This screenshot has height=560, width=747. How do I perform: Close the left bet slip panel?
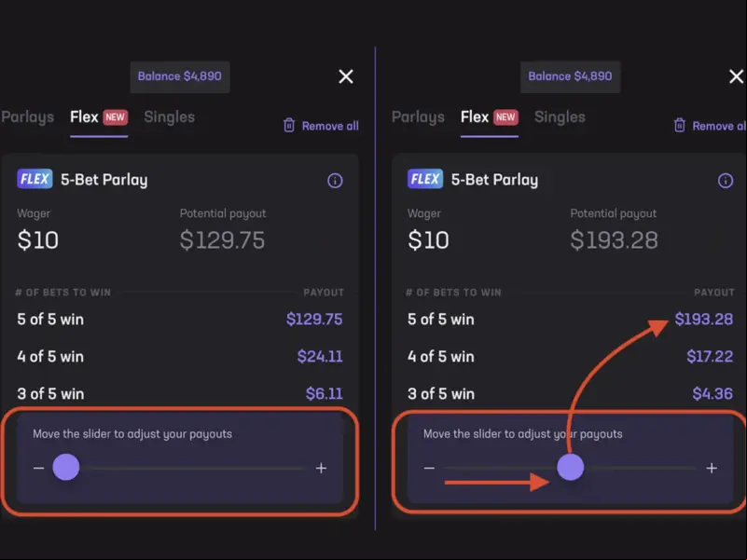(346, 76)
